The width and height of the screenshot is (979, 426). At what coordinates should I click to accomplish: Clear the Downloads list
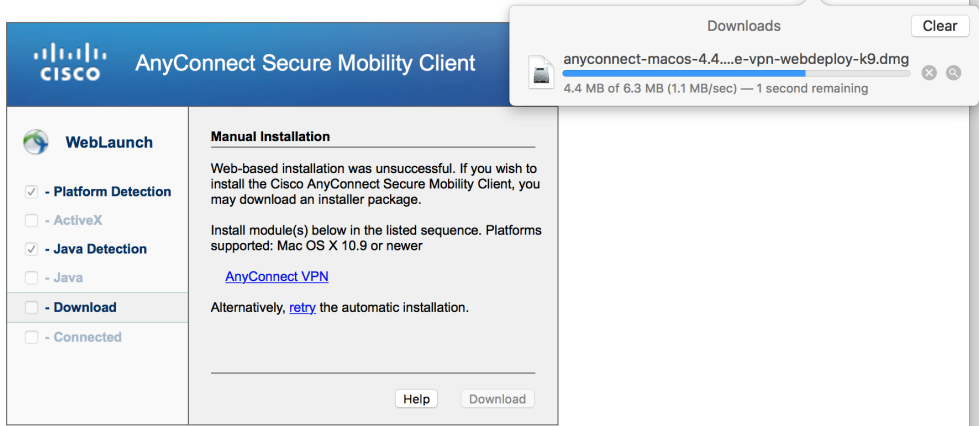pos(940,26)
